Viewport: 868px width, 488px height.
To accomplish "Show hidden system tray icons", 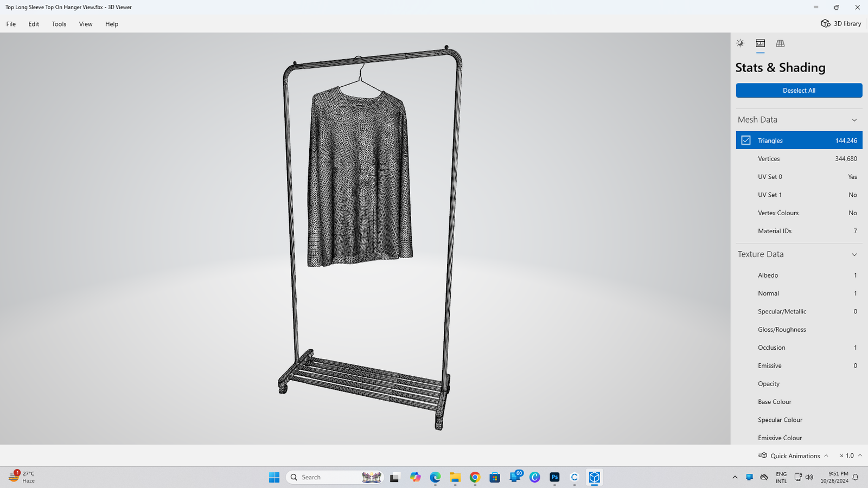I will click(735, 477).
